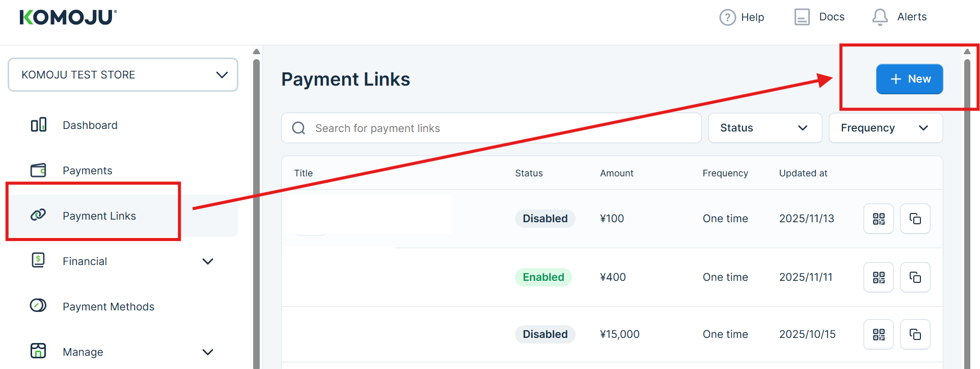Click the KOMOJU logo
Viewport: 980px width, 369px height.
[68, 17]
